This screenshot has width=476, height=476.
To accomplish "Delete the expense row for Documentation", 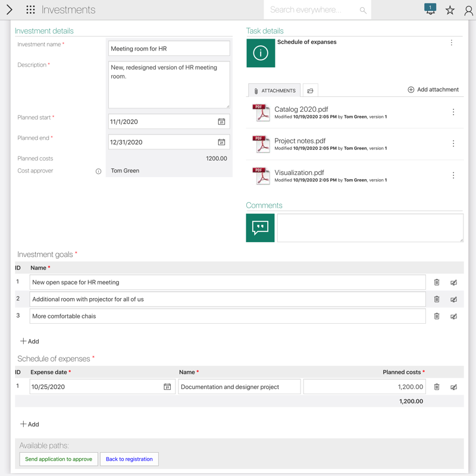I will coord(437,387).
